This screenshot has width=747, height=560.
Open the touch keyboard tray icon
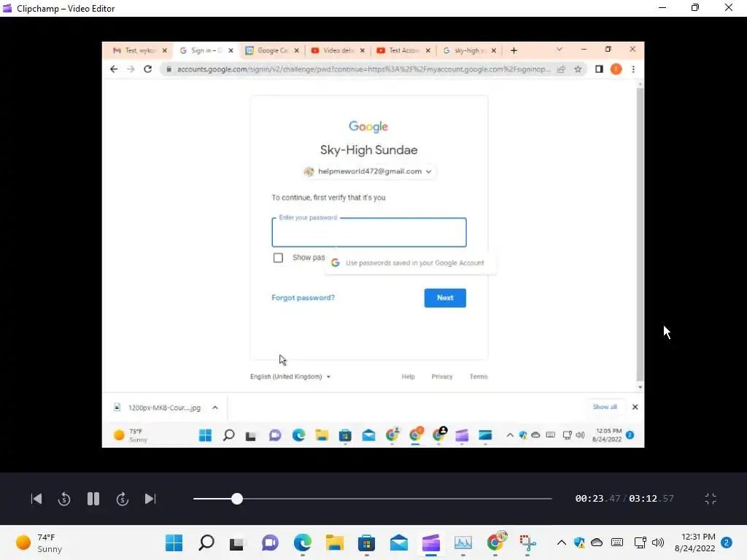(x=617, y=542)
